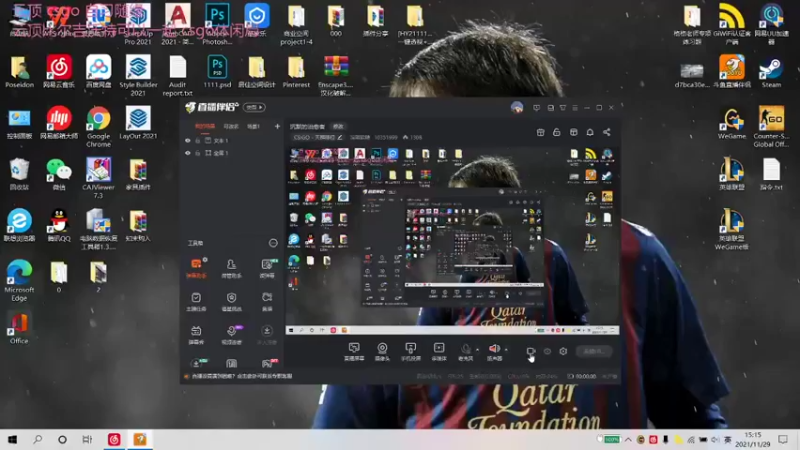The image size is (800, 450).
Task: Open the room manager assistant tool in toolbox
Action: (231, 267)
